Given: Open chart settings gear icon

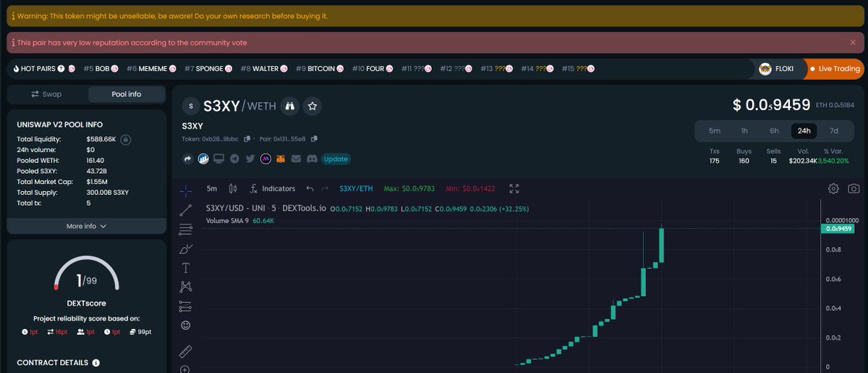Looking at the screenshot, I should tap(833, 188).
